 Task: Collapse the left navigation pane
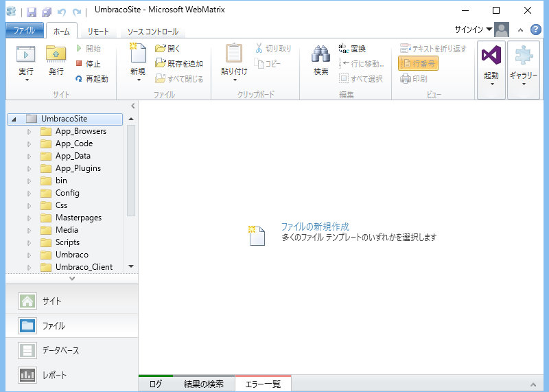pos(132,106)
